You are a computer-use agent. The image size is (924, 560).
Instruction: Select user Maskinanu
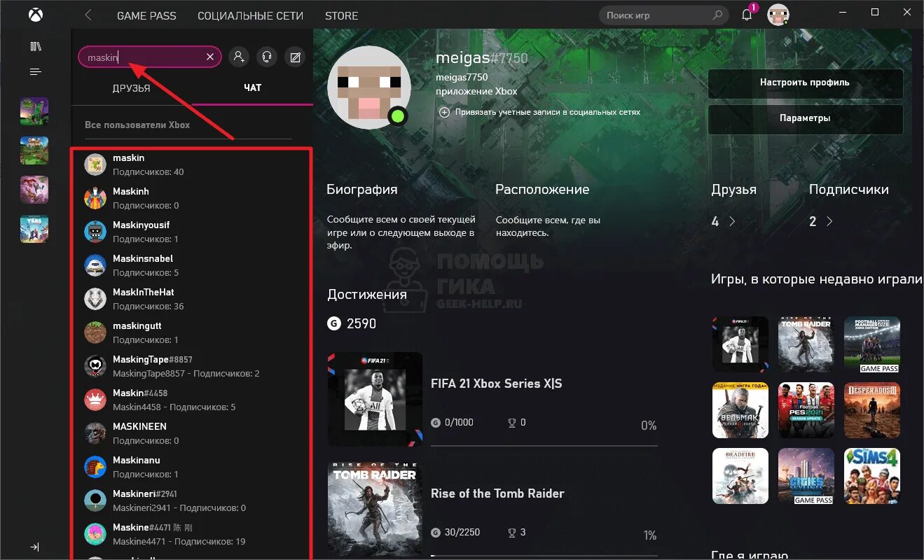[192, 467]
